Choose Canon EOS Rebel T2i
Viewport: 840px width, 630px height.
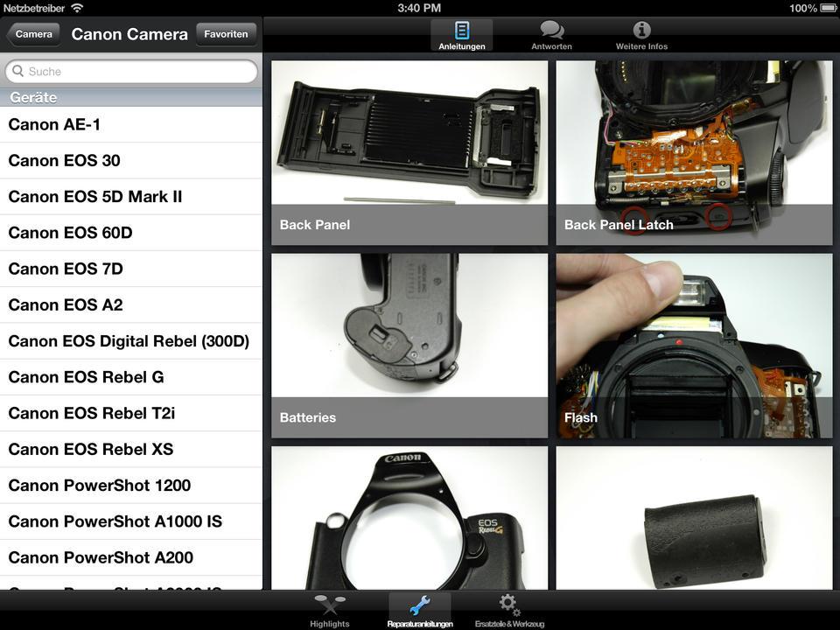pos(131,414)
